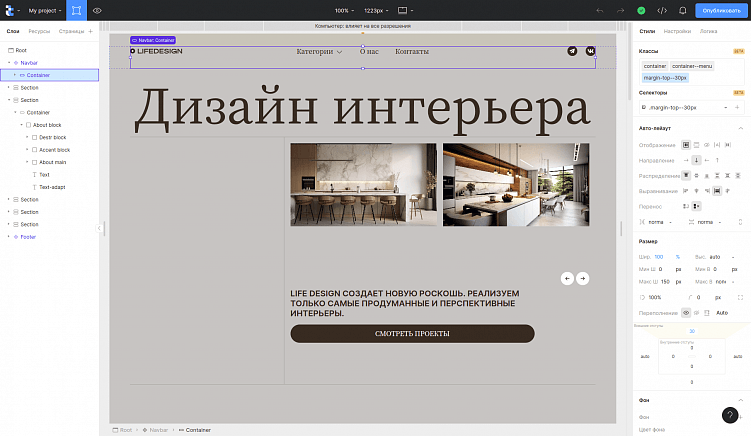Click the plus icon beside Страницы
This screenshot has width=751, height=436.
(x=91, y=31)
